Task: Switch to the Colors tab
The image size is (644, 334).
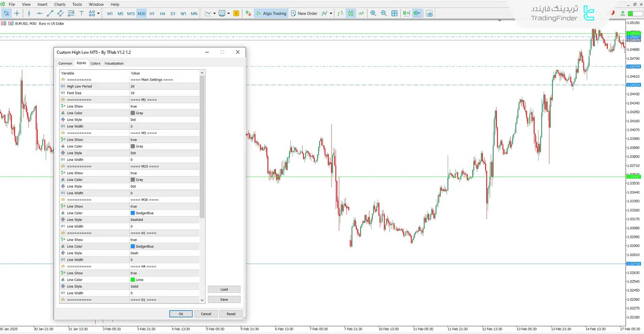Action: 95,63
